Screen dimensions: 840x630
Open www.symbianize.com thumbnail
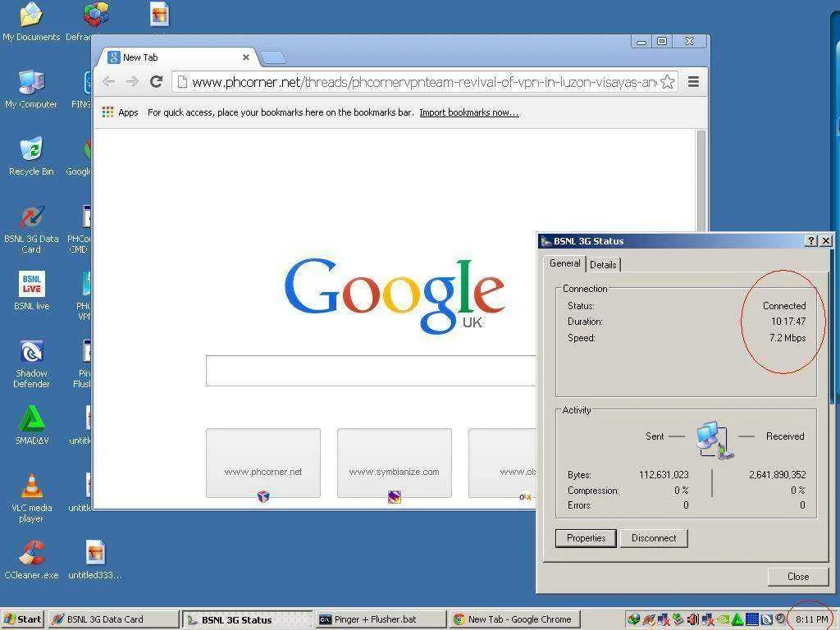point(395,463)
